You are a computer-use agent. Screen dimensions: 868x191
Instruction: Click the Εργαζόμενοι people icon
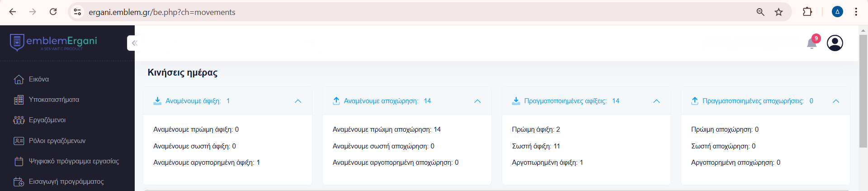(x=19, y=120)
